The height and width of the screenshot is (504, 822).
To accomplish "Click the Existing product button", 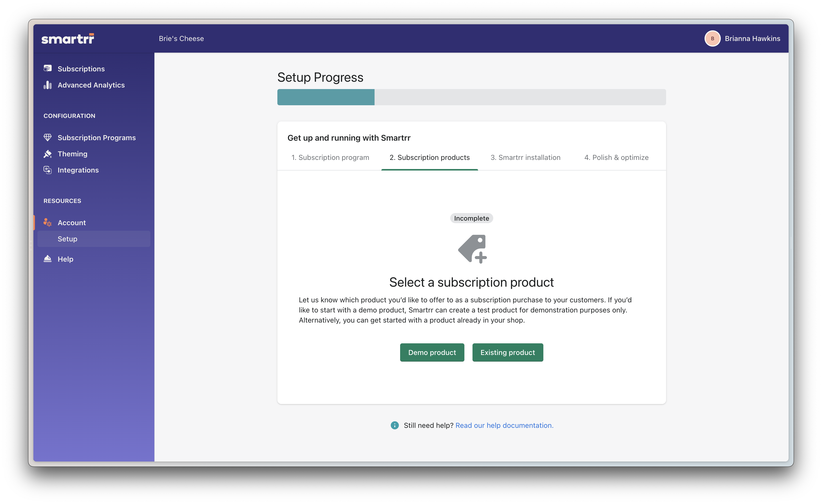I will coord(508,352).
